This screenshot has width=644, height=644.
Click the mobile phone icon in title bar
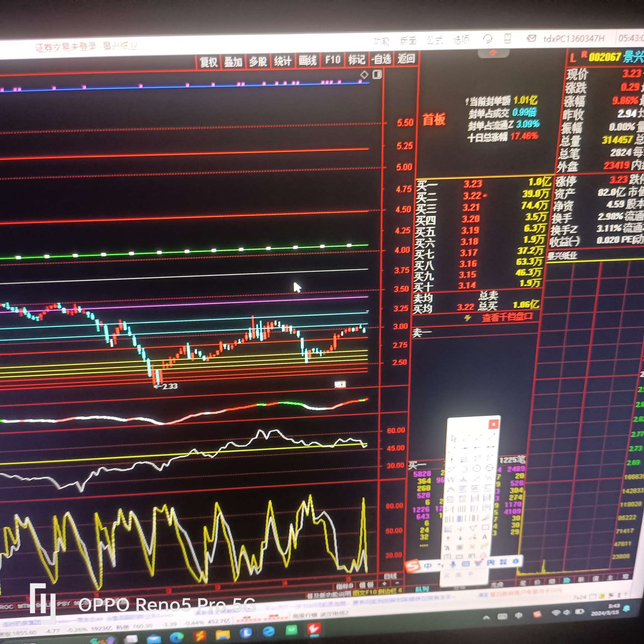tap(508, 38)
